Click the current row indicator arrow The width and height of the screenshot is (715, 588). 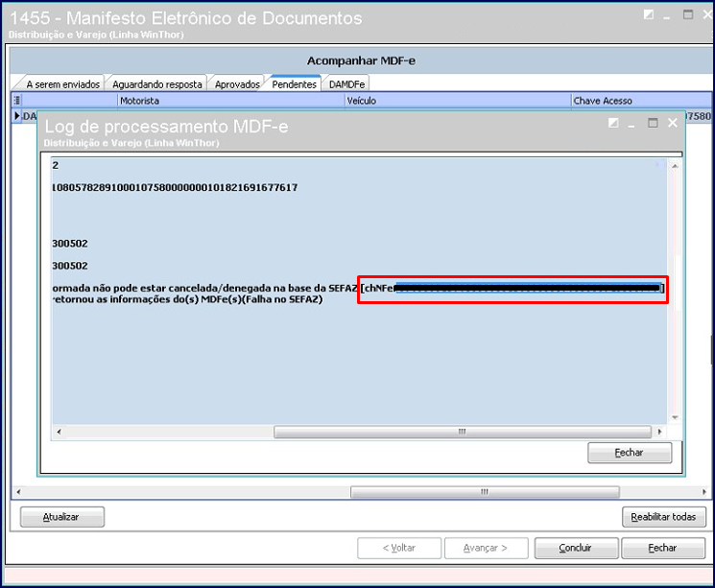17,116
